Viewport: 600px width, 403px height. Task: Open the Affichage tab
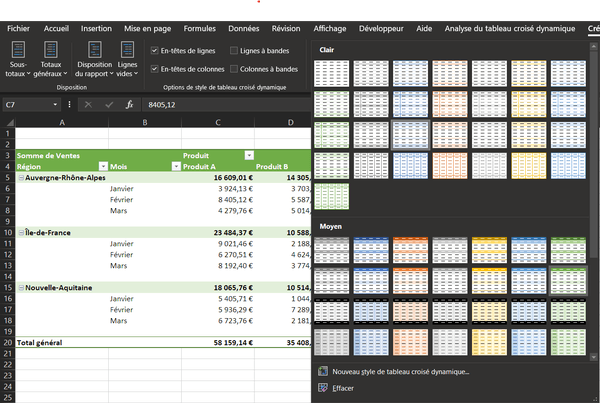tap(329, 29)
